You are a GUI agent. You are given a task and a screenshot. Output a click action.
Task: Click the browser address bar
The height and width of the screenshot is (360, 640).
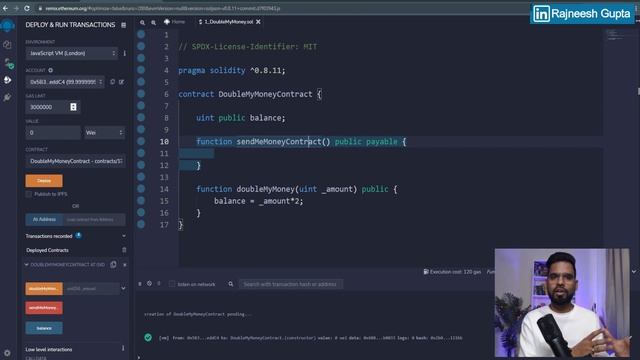tap(163, 8)
